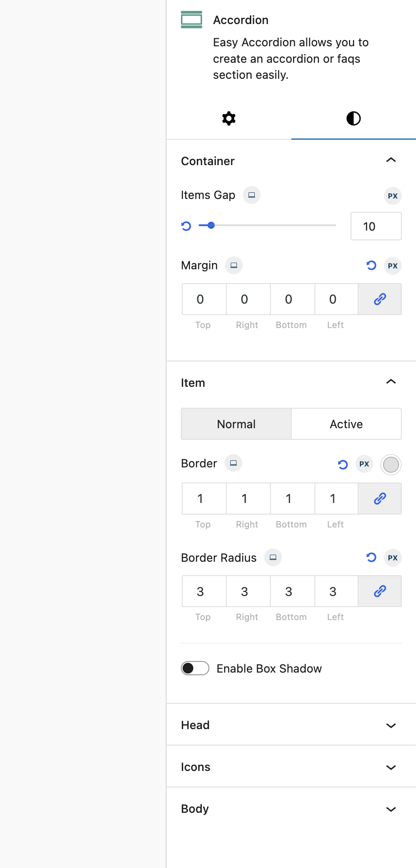Click the Items Gap value input field
Viewport: 416px width, 868px height.
click(375, 226)
